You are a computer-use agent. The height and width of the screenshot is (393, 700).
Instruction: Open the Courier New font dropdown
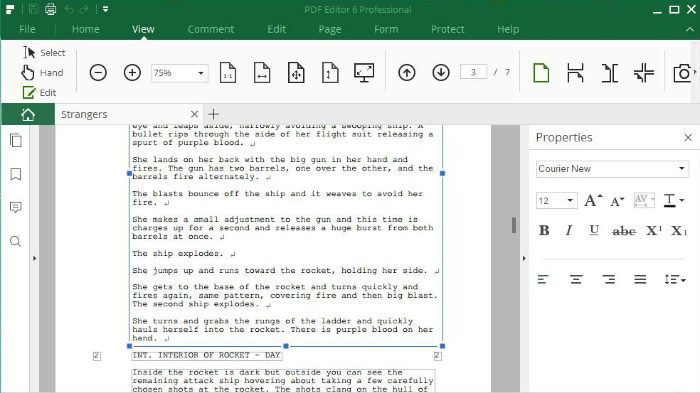click(x=681, y=168)
